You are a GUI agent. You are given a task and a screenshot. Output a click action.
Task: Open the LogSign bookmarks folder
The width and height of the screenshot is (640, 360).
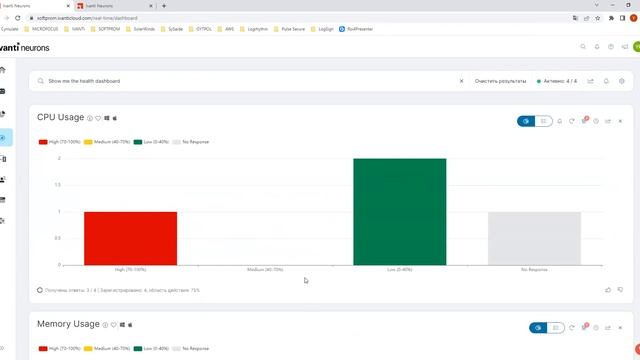322,29
